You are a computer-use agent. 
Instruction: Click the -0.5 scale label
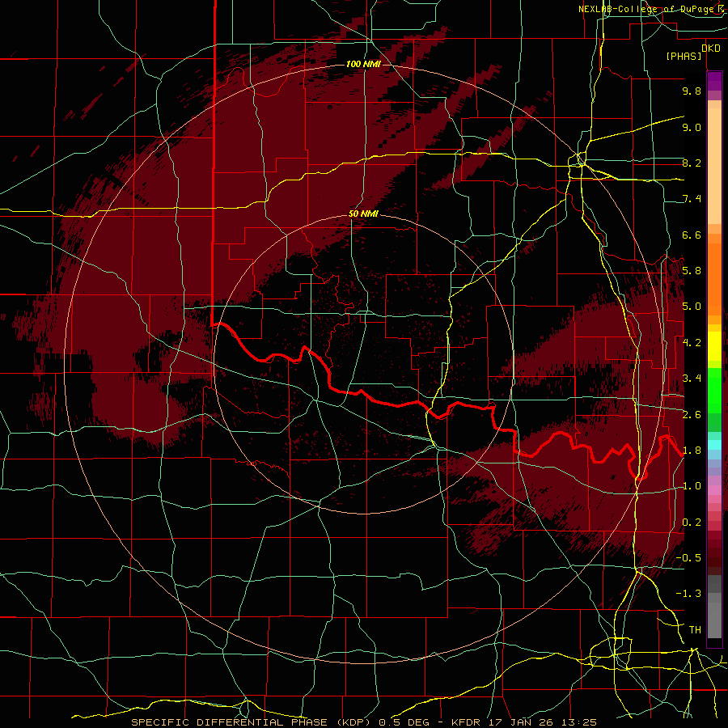[x=688, y=558]
